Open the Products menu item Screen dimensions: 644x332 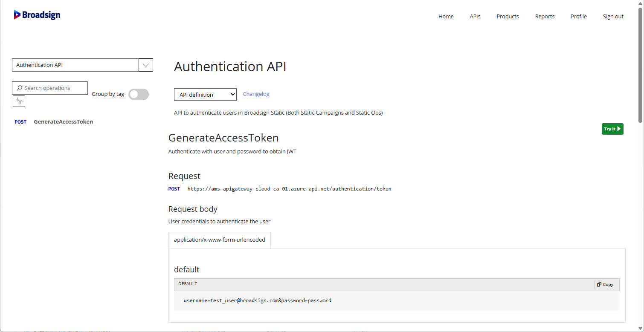click(508, 17)
